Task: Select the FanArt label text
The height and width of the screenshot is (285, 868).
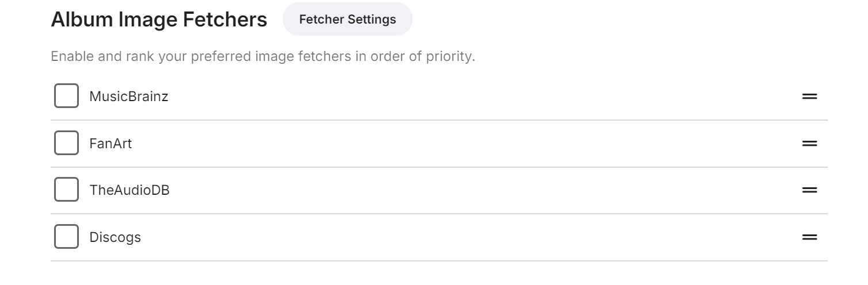Action: click(111, 144)
